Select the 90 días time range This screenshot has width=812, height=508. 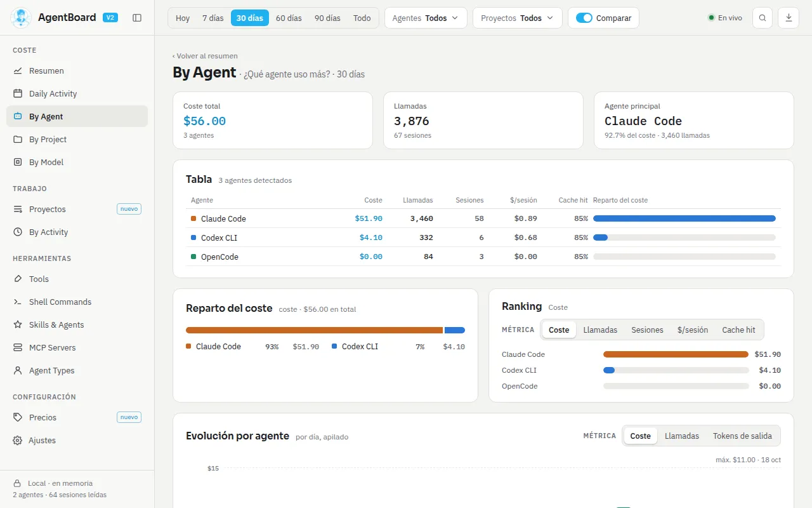coord(327,18)
